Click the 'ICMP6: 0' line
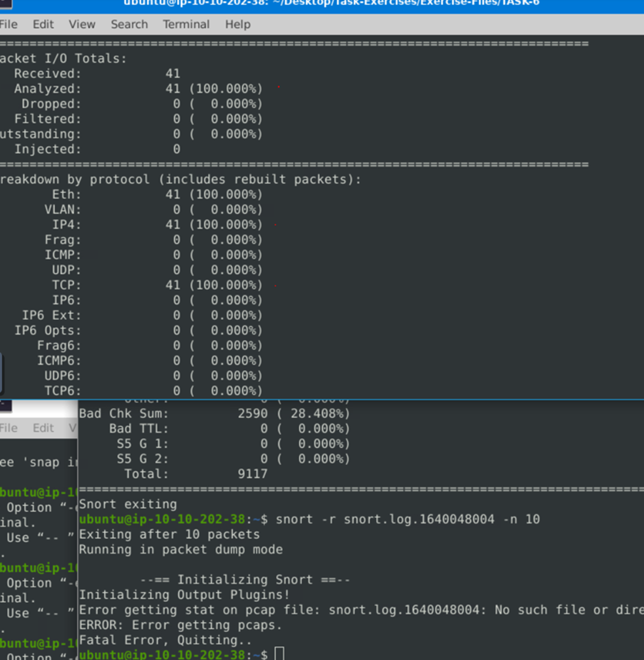This screenshot has width=644, height=660. coord(149,361)
